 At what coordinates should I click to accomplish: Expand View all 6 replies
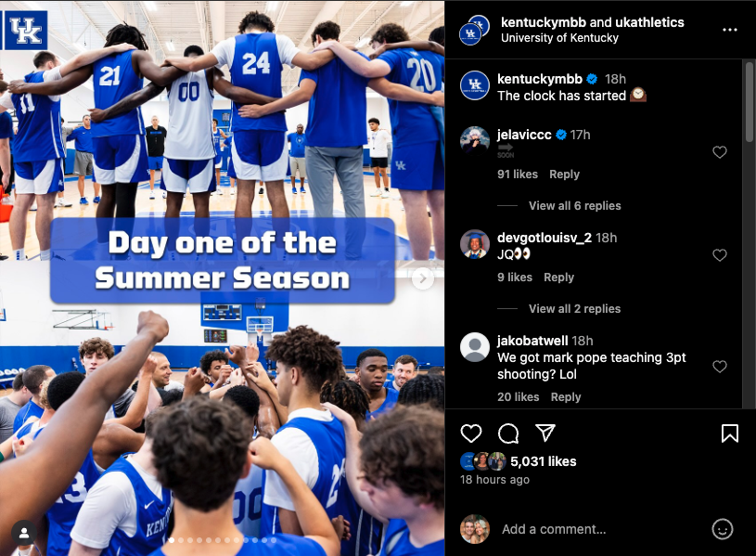575,206
